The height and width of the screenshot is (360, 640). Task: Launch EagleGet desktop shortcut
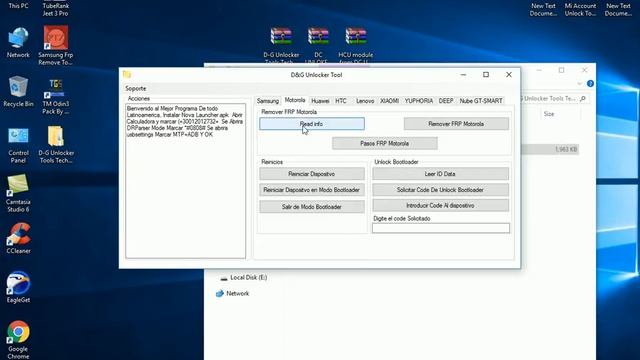pyautogui.click(x=18, y=287)
